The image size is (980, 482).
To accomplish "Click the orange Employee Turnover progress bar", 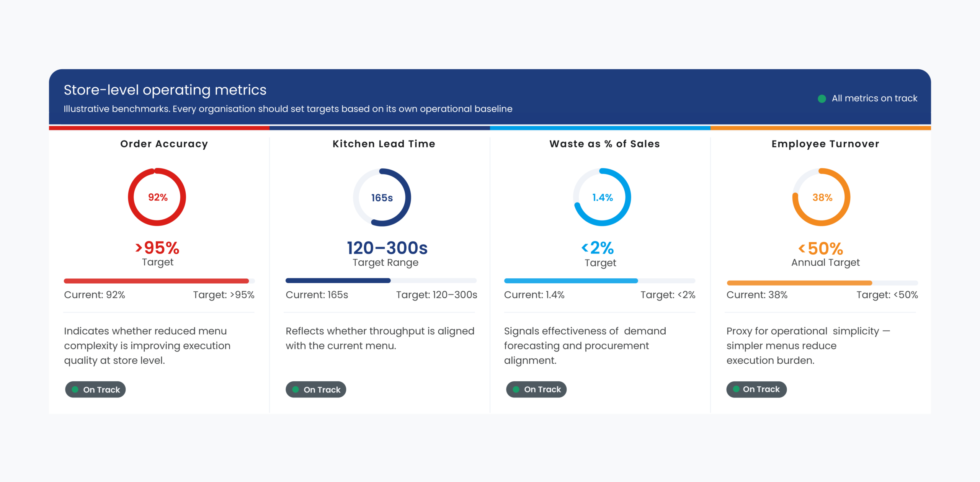I will coord(822,283).
